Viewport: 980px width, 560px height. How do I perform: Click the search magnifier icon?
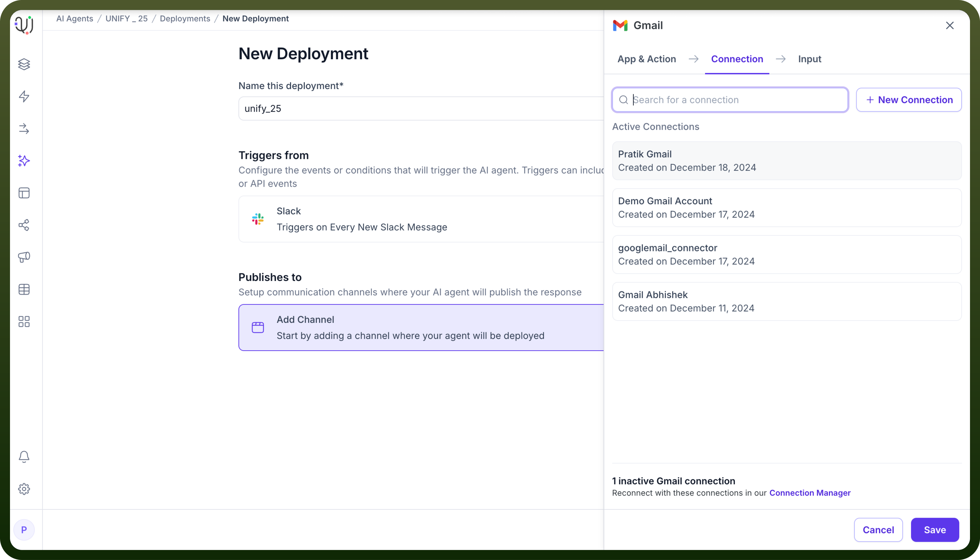point(623,100)
